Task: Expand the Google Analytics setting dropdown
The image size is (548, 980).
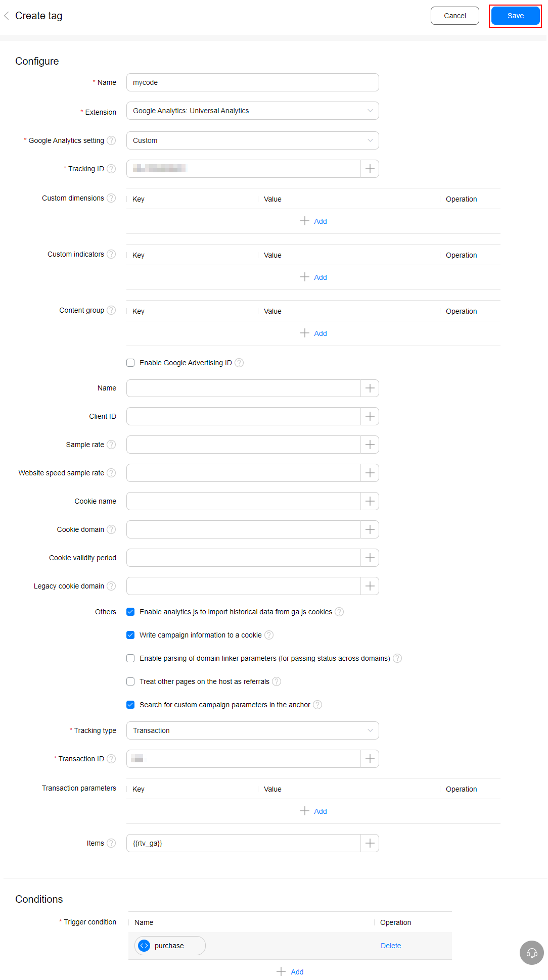Action: 253,140
